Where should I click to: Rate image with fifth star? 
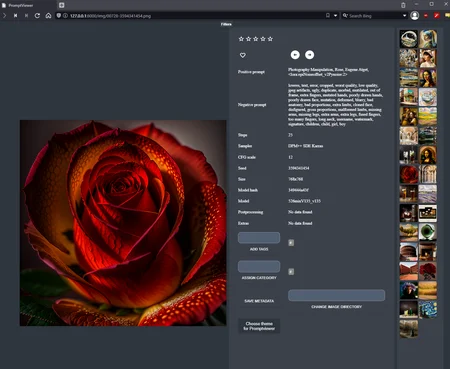(270, 39)
